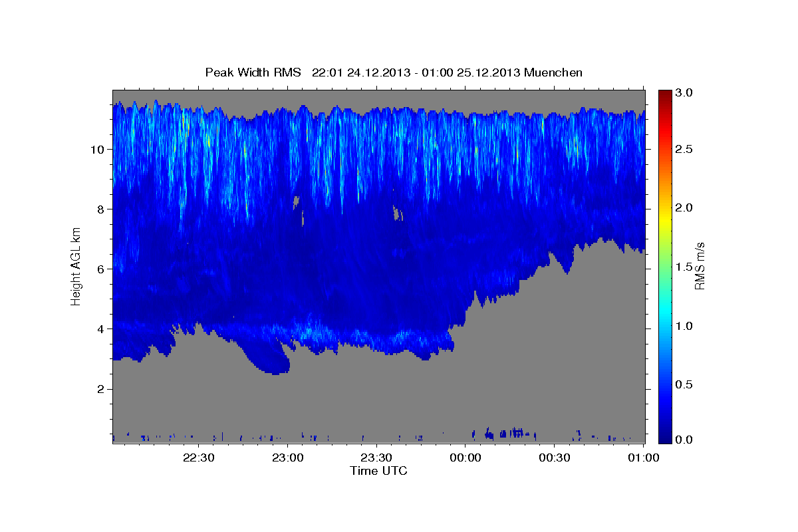The width and height of the screenshot is (798, 532).
Task: Click the colorbar value 2.0
Action: click(x=686, y=208)
